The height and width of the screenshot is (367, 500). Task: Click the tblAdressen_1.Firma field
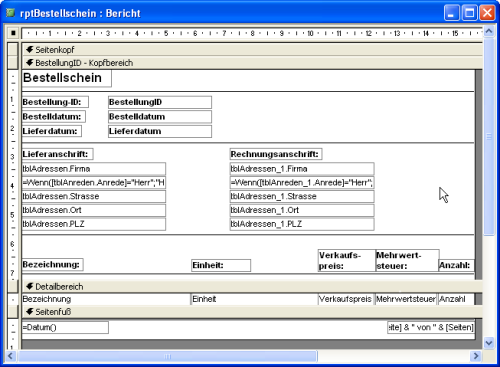(302, 169)
